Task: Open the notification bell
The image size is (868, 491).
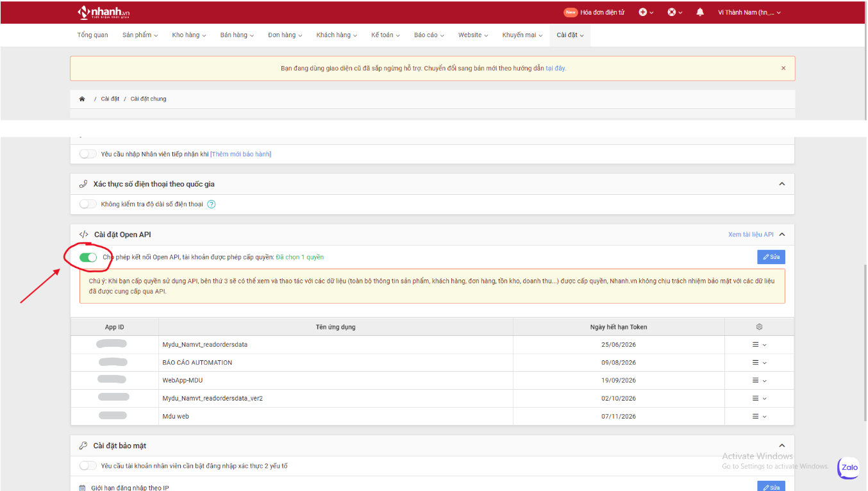Action: click(x=700, y=12)
